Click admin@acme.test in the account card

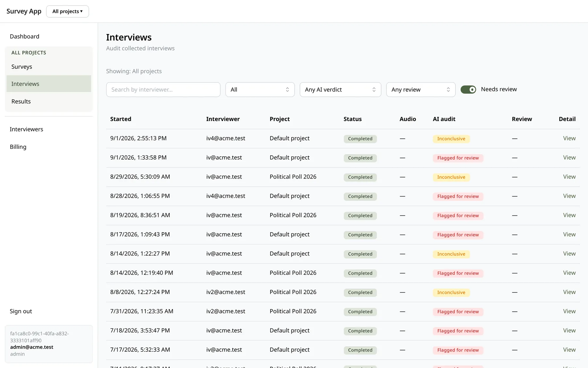(x=32, y=347)
